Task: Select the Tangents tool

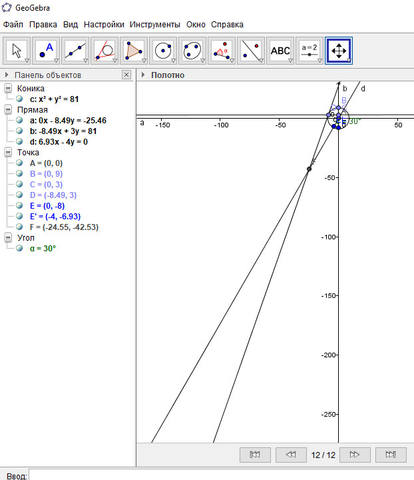Action: click(x=105, y=51)
